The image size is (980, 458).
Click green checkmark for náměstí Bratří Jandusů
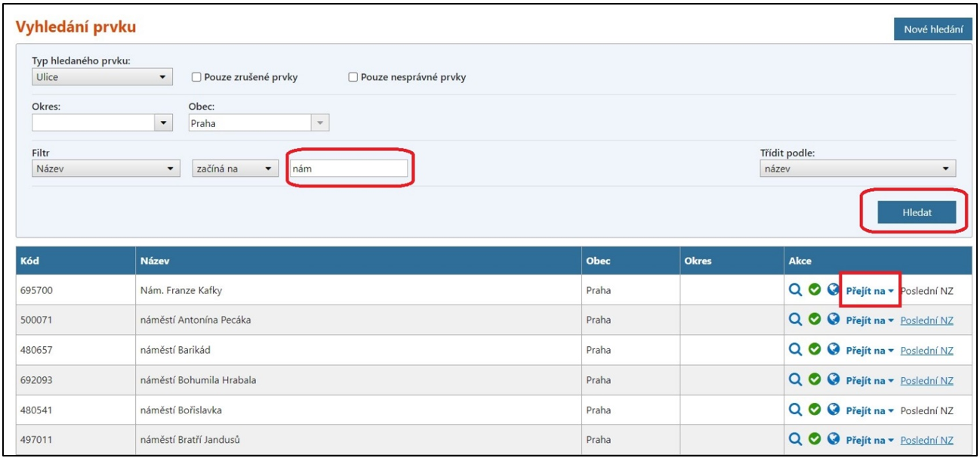814,440
